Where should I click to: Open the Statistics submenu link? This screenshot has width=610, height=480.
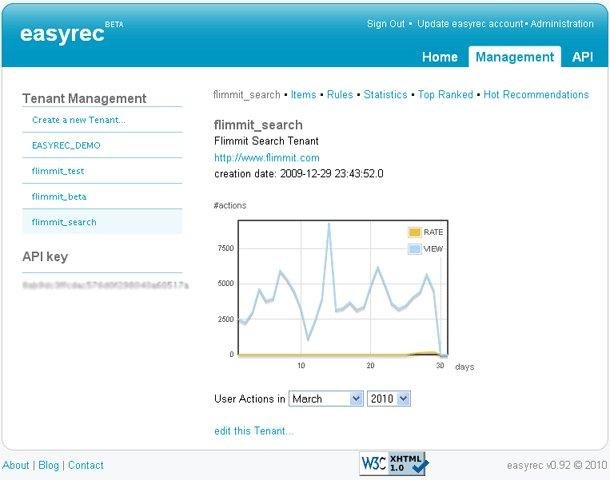(x=385, y=95)
